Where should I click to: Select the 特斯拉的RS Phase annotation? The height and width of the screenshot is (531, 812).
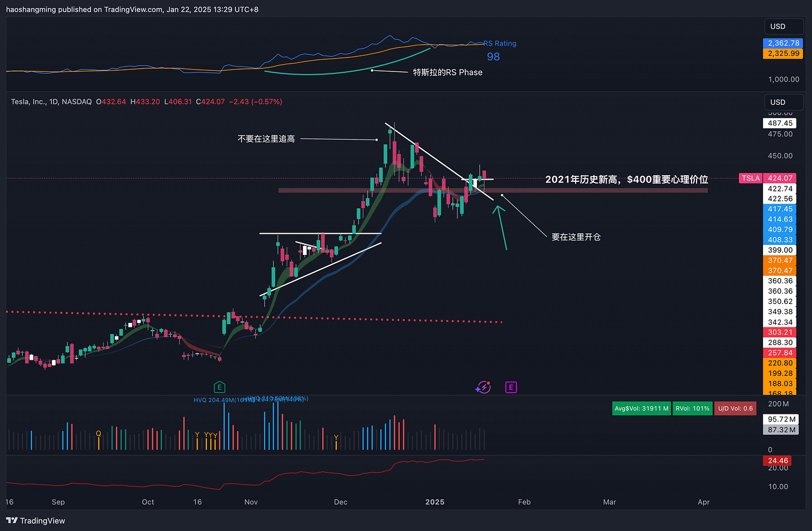[448, 72]
